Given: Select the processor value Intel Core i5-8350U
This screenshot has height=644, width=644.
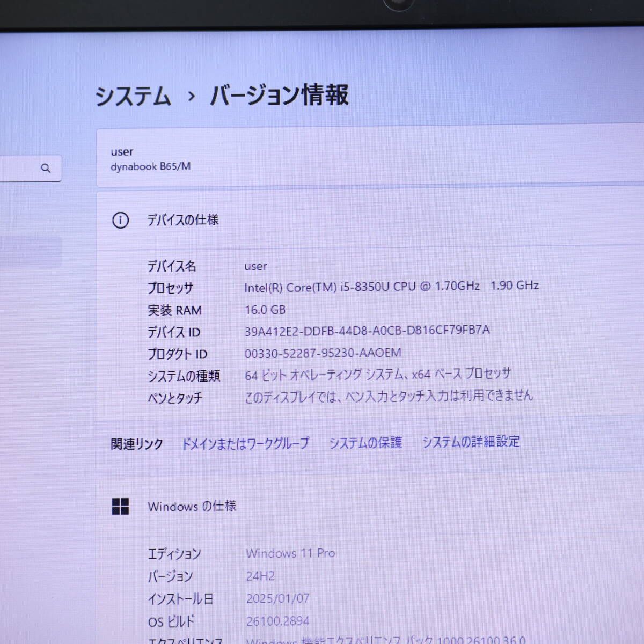Looking at the screenshot, I should click(391, 287).
